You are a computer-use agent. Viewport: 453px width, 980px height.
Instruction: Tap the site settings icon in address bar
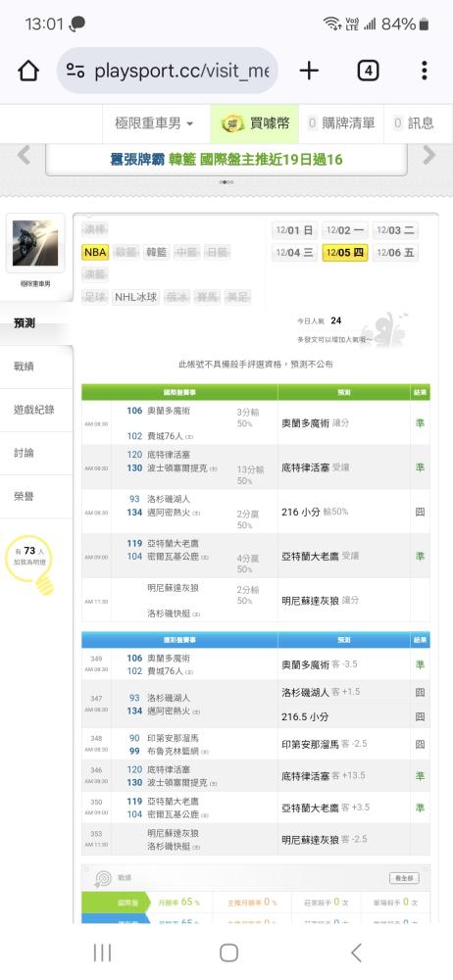[75, 71]
